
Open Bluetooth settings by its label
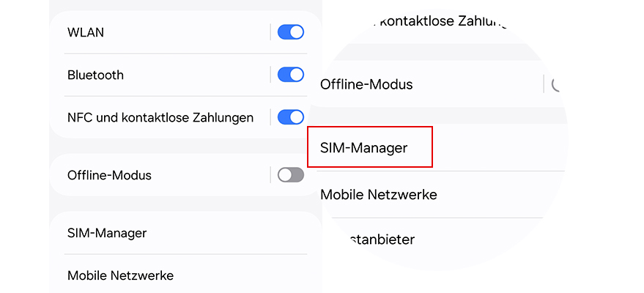[95, 75]
